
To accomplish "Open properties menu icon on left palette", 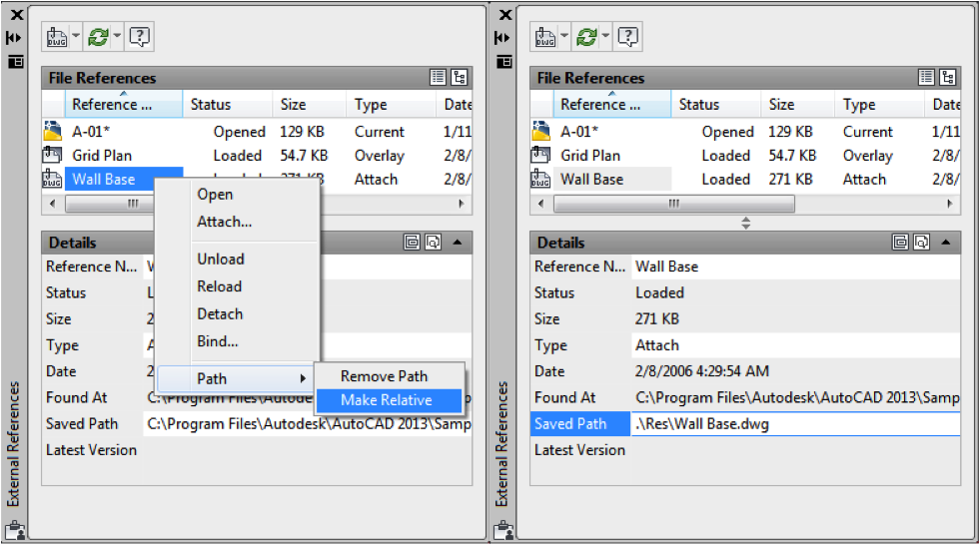I will pyautogui.click(x=16, y=61).
